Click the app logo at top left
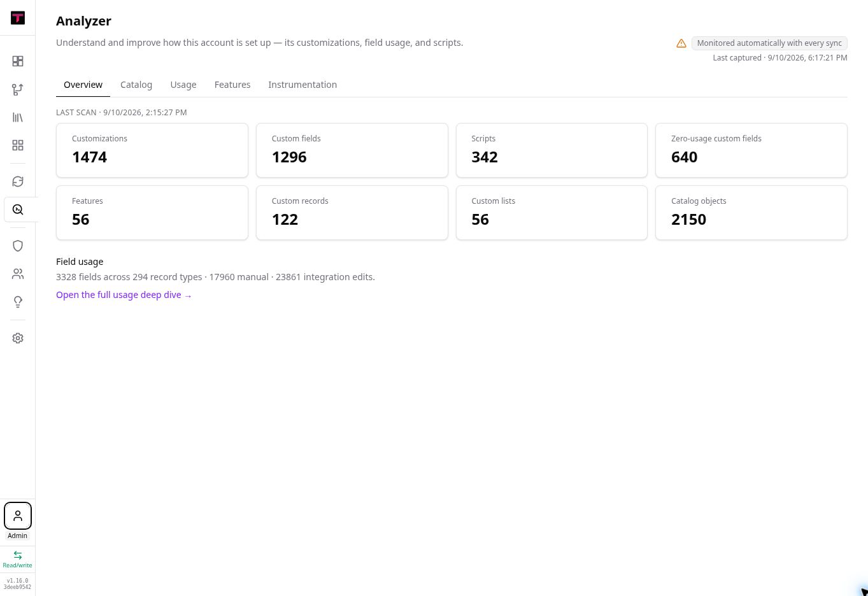The image size is (868, 596). click(18, 18)
